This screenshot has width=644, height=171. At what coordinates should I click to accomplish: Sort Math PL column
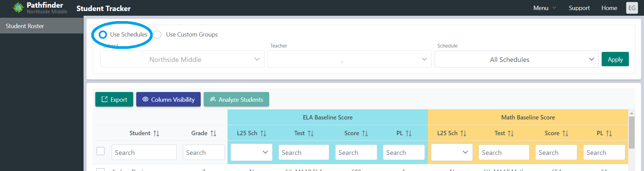(609, 134)
